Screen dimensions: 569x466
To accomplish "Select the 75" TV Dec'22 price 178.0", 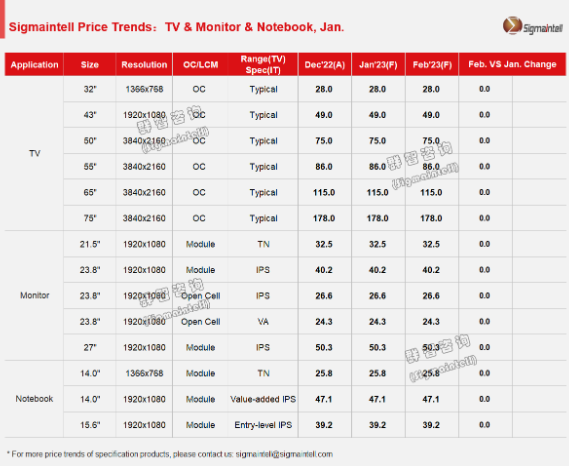I will click(x=324, y=218).
